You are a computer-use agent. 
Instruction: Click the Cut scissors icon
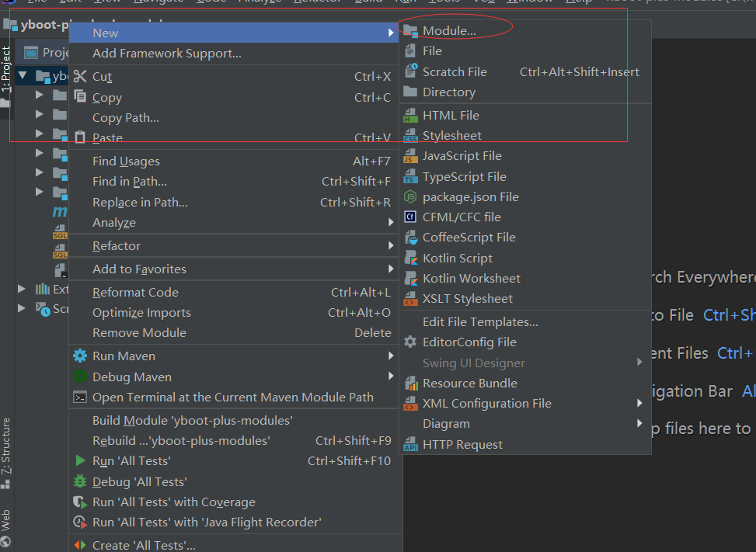(x=80, y=76)
